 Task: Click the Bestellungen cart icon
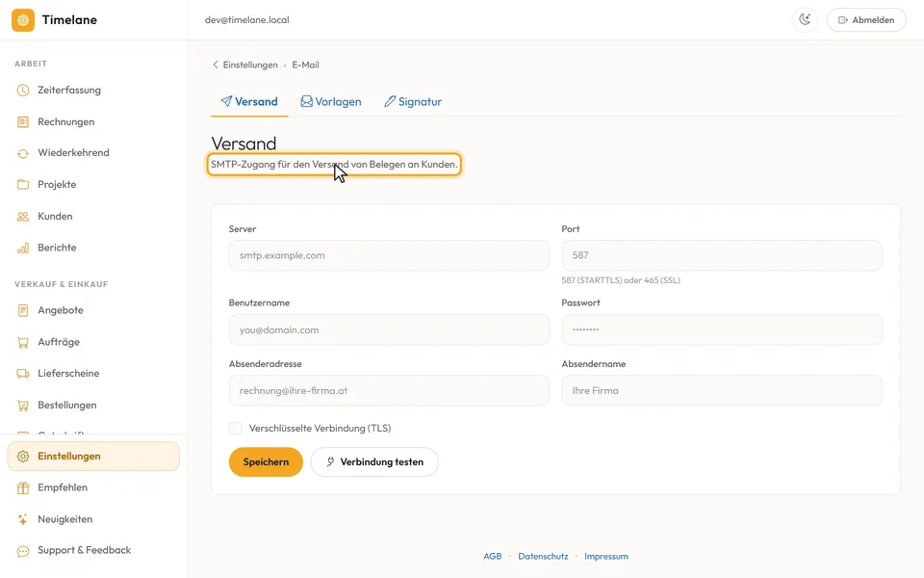(x=23, y=406)
